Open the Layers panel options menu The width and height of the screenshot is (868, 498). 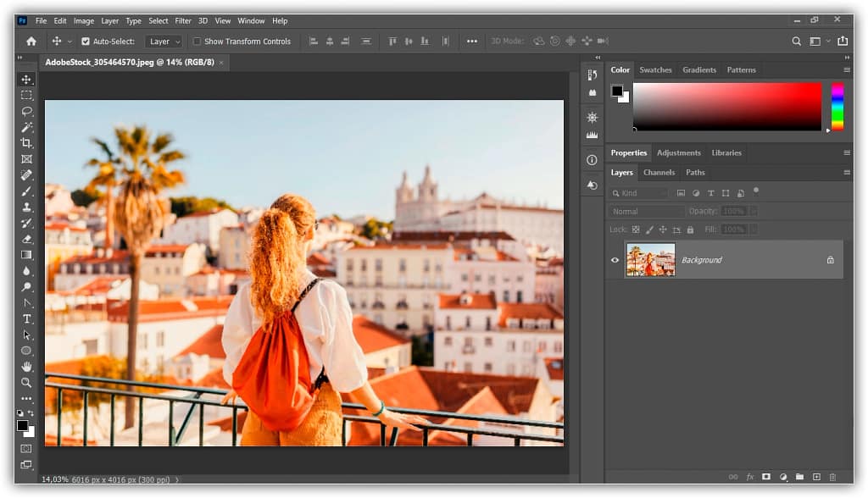click(847, 172)
